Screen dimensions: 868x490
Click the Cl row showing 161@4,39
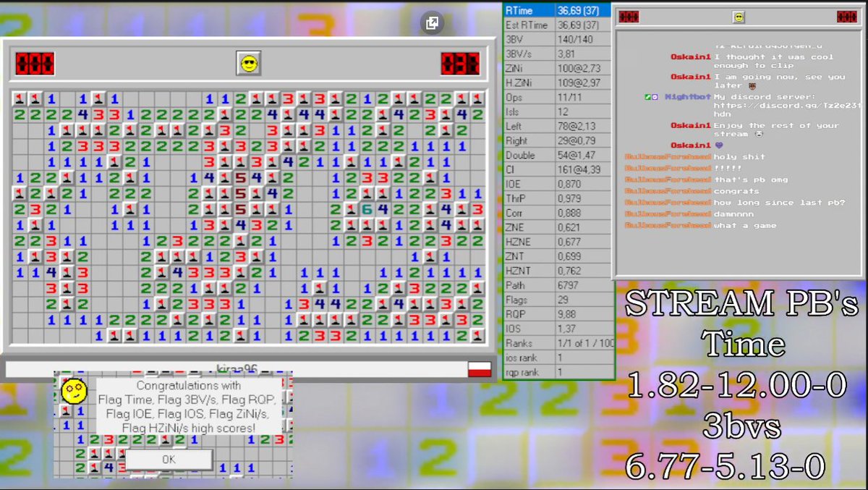point(558,169)
